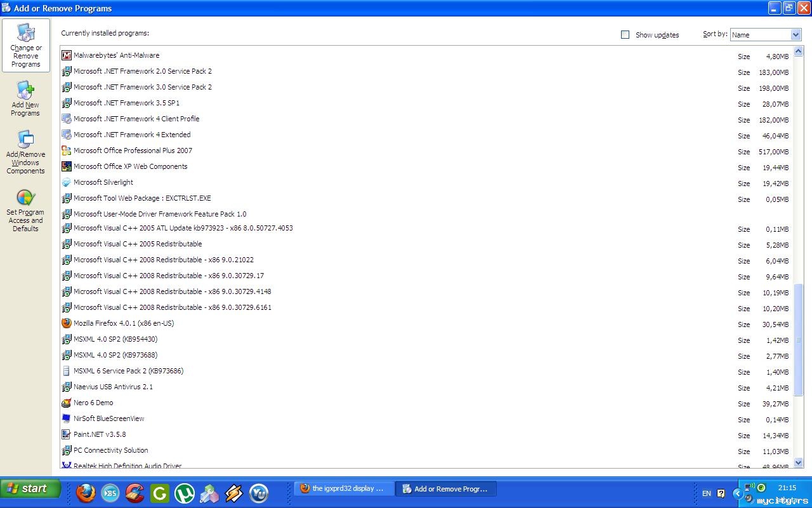Viewport: 812px width, 508px height.
Task: Launch Winamp from the Quick Launch bar
Action: [x=233, y=493]
